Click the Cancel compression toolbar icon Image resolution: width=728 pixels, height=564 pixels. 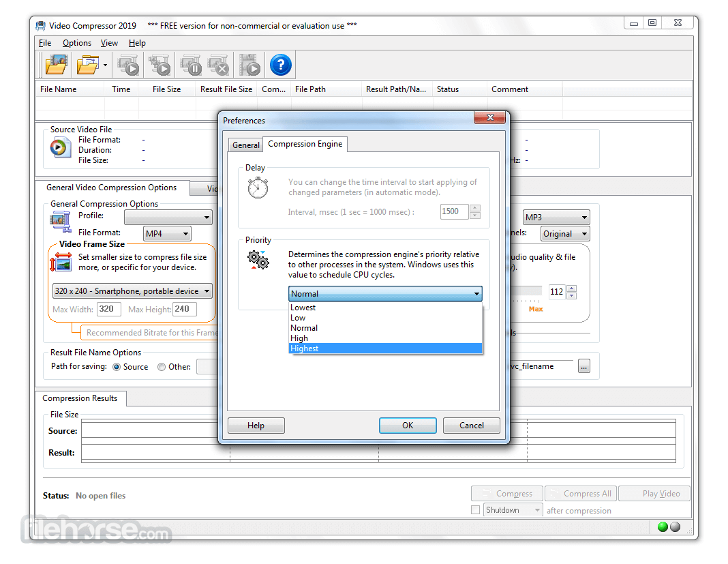(x=219, y=65)
